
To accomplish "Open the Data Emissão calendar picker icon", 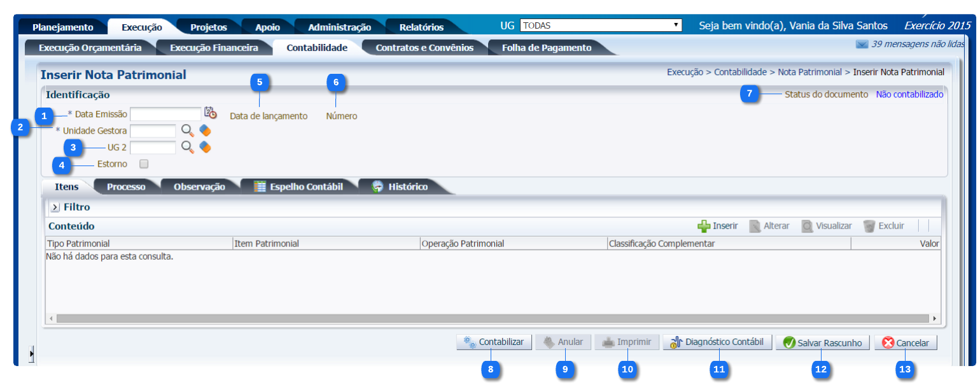I will [211, 113].
